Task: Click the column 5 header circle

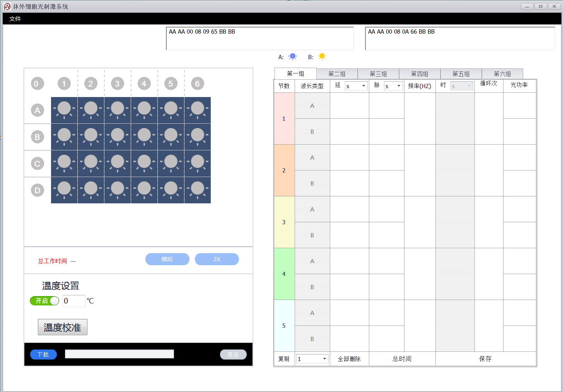Action: point(171,84)
